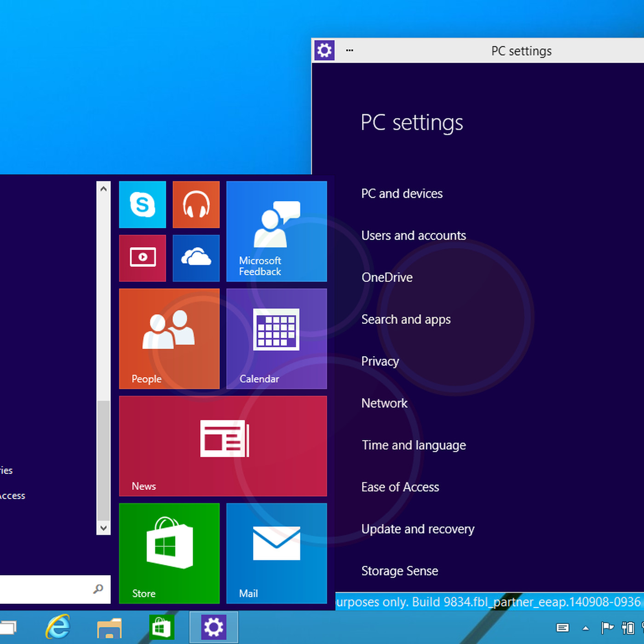The width and height of the screenshot is (644, 644).
Task: Open the Microsoft Feedback tile
Action: (x=276, y=231)
